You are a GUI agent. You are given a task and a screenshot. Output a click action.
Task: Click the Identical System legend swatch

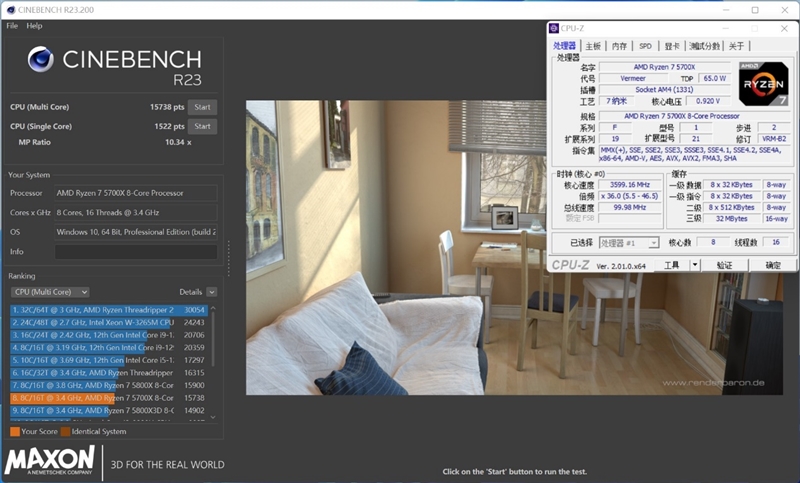coord(65,431)
